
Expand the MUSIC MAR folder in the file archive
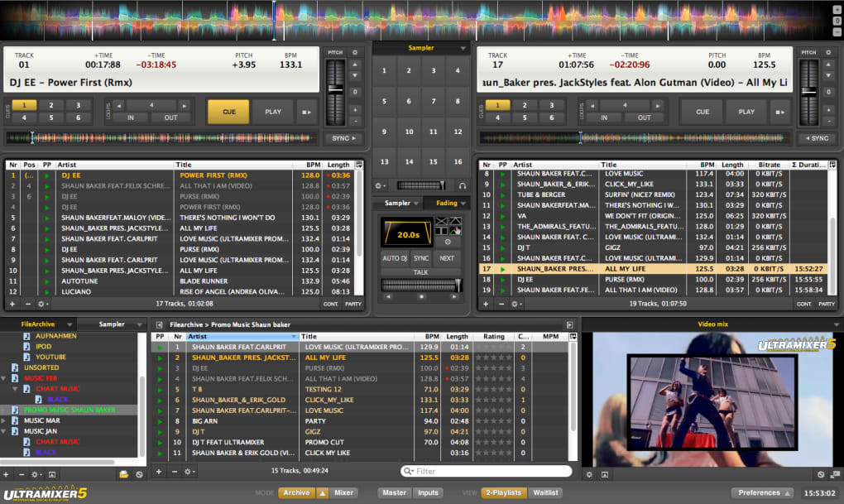(x=4, y=420)
